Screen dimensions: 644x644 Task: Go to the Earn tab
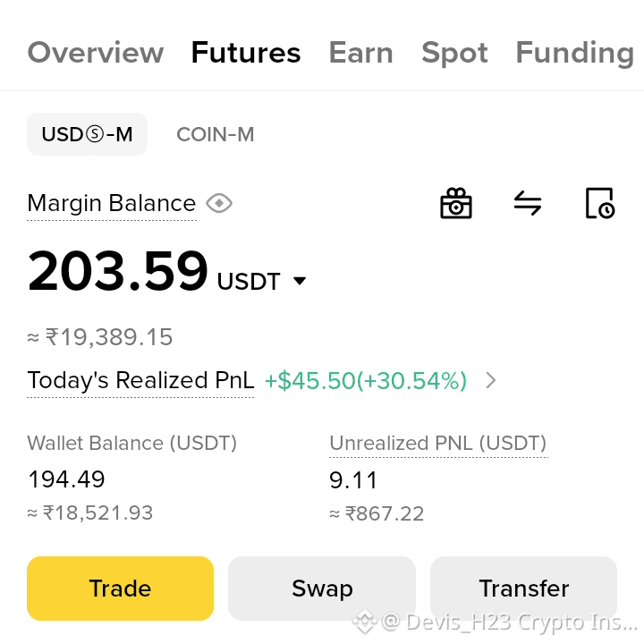[361, 53]
